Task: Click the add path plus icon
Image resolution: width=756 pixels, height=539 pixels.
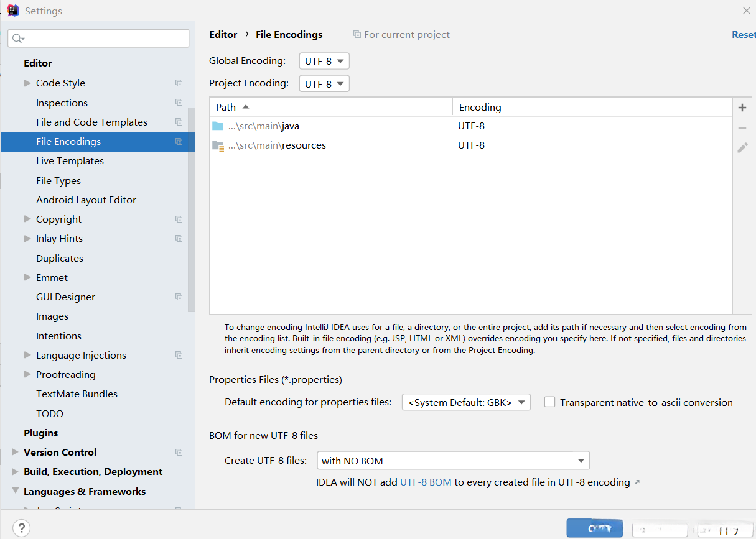Action: 742,108
